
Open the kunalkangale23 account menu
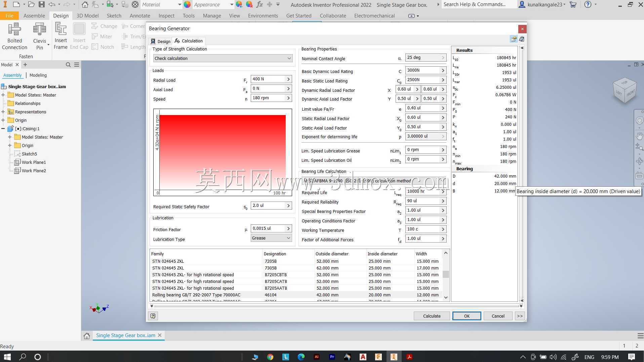coord(542,4)
